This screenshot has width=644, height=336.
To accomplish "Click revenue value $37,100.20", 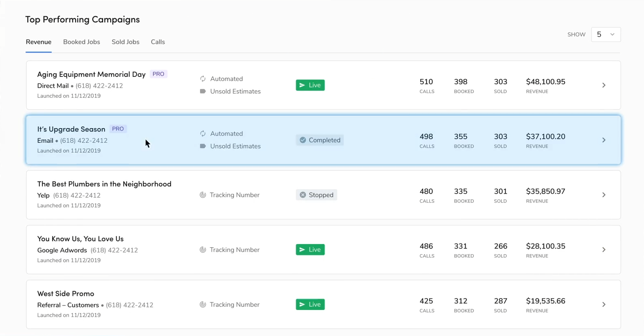I will tap(545, 137).
